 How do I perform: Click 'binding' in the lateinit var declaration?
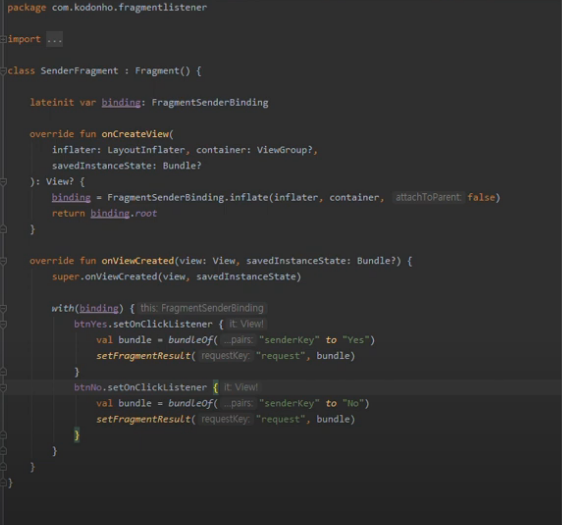[x=121, y=102]
